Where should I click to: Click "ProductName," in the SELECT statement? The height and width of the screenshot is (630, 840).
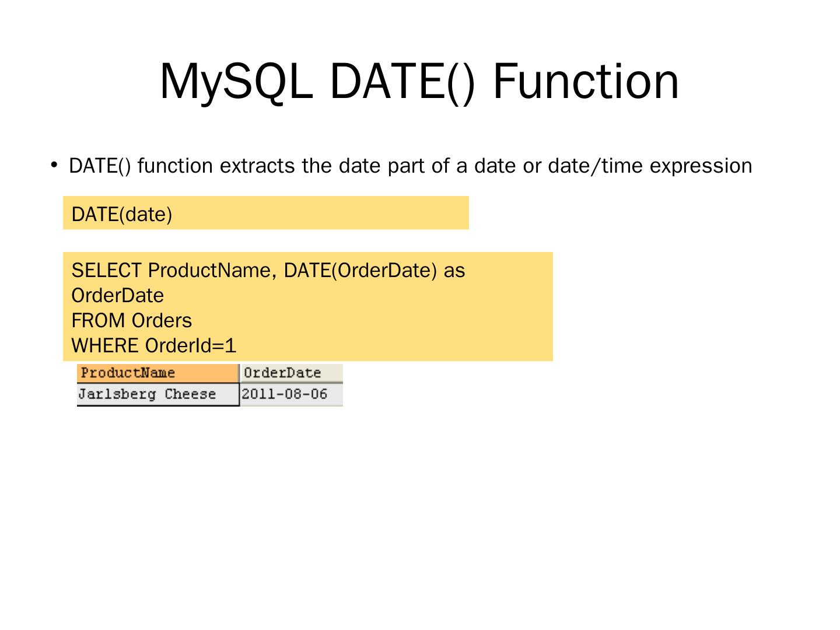(212, 271)
